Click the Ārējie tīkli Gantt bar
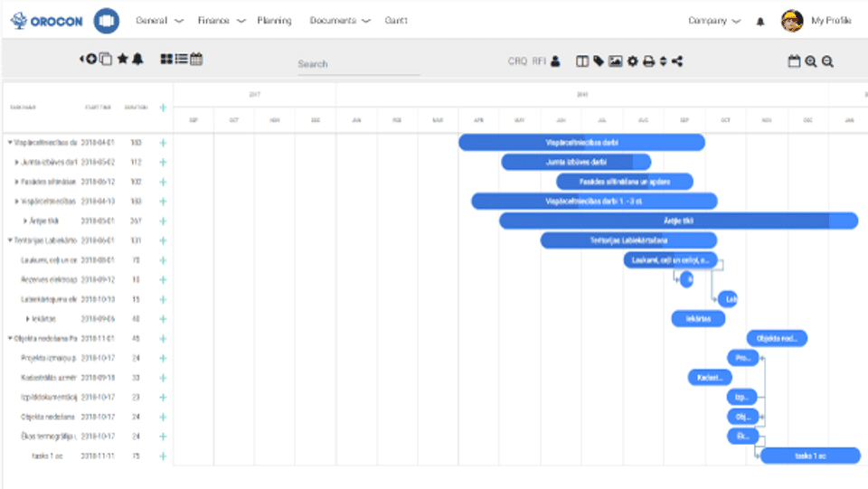This screenshot has height=489, width=868. [x=679, y=221]
